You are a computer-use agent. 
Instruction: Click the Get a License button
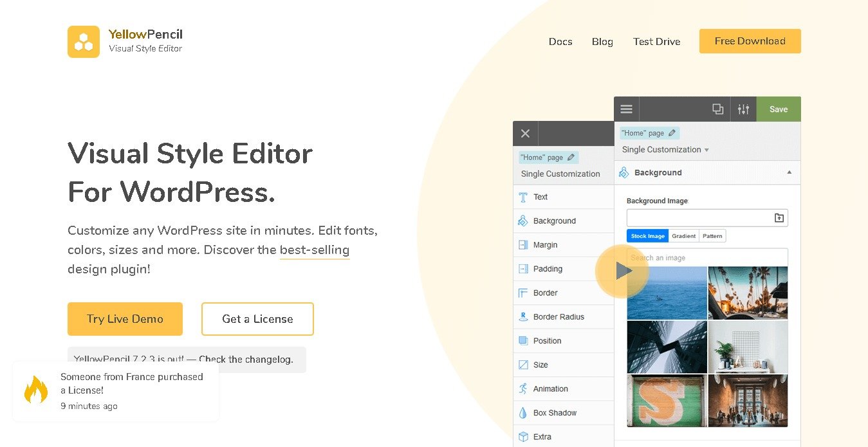[x=257, y=319]
